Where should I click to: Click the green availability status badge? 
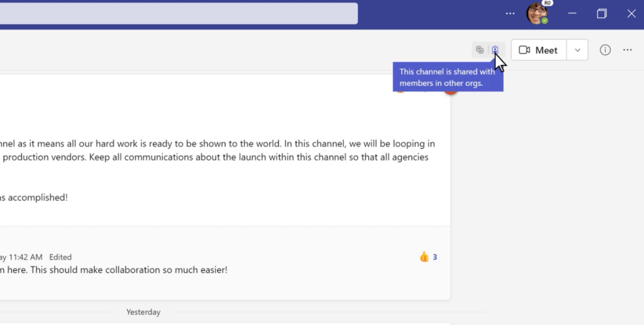545,21
